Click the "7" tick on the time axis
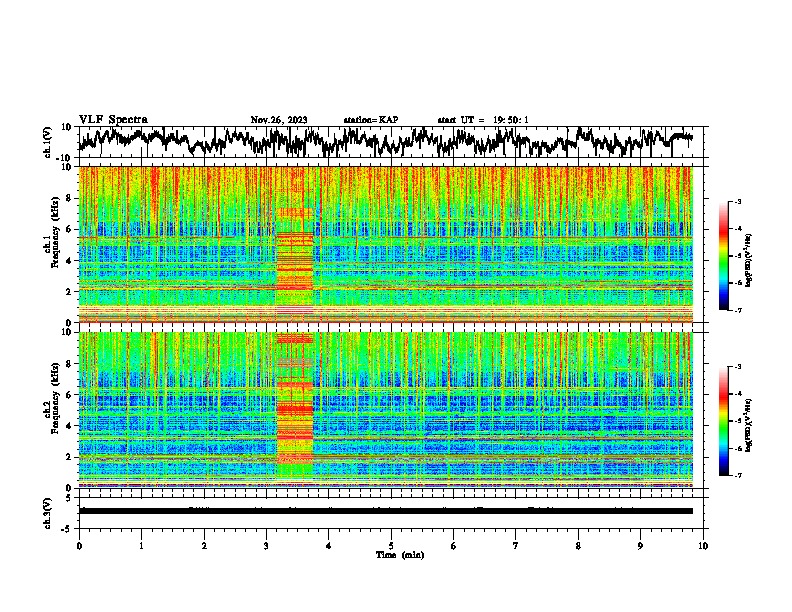The width and height of the screenshot is (792, 612). pos(516,546)
